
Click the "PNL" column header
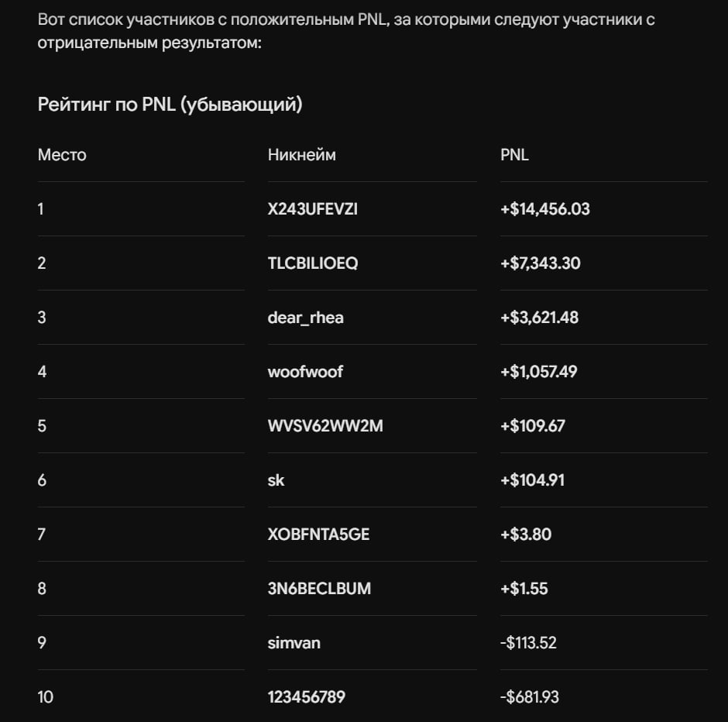(x=514, y=155)
